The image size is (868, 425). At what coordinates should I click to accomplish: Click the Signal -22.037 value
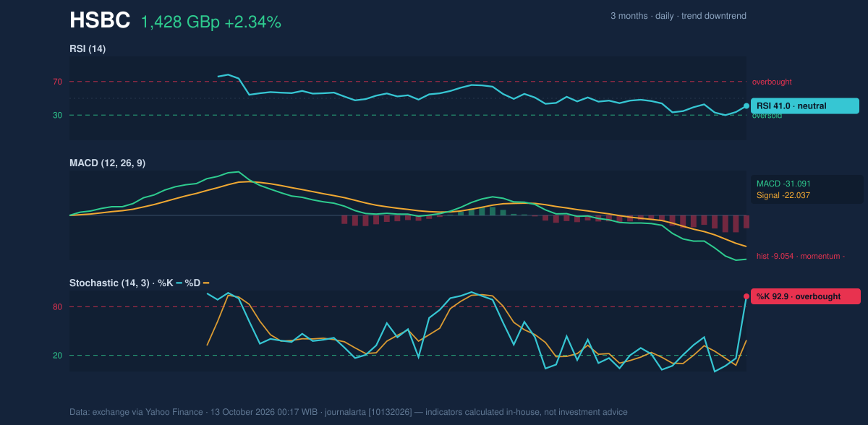(x=785, y=195)
